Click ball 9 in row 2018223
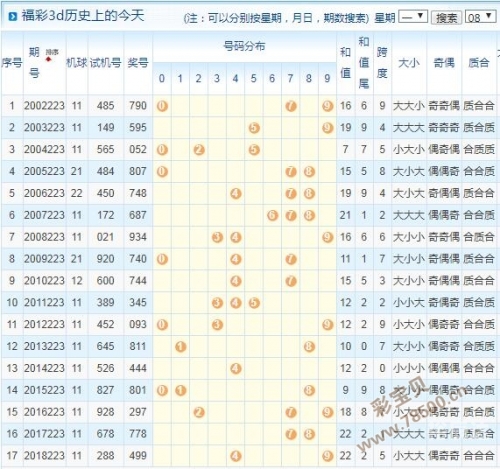 click(328, 456)
